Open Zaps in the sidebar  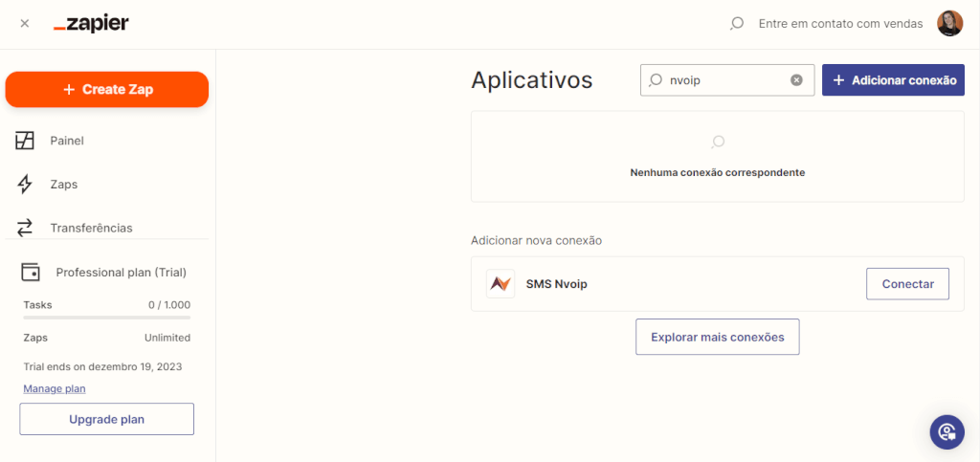coord(64,185)
